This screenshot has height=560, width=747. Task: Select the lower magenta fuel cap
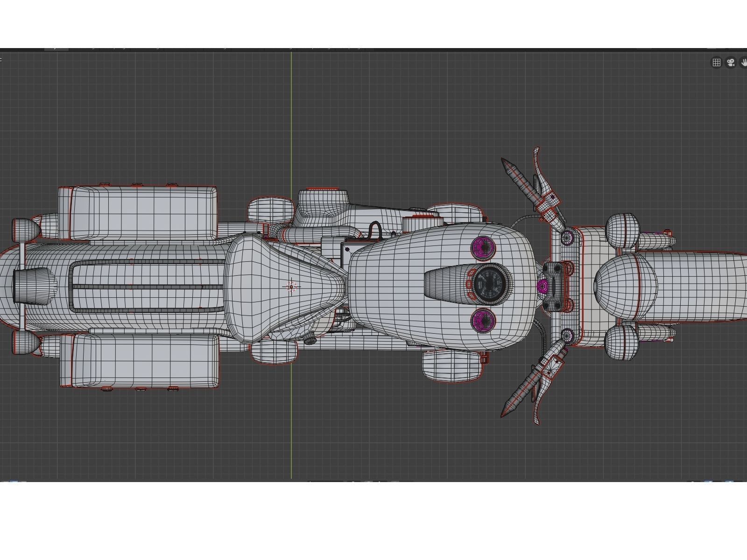(483, 321)
